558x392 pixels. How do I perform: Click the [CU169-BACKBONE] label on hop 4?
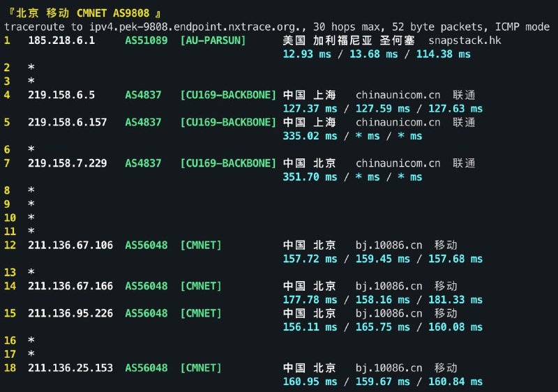pos(228,95)
